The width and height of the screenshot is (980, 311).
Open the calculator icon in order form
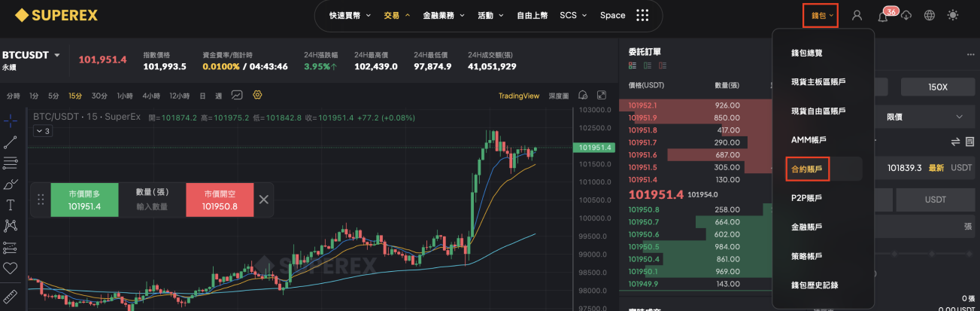tap(969, 141)
